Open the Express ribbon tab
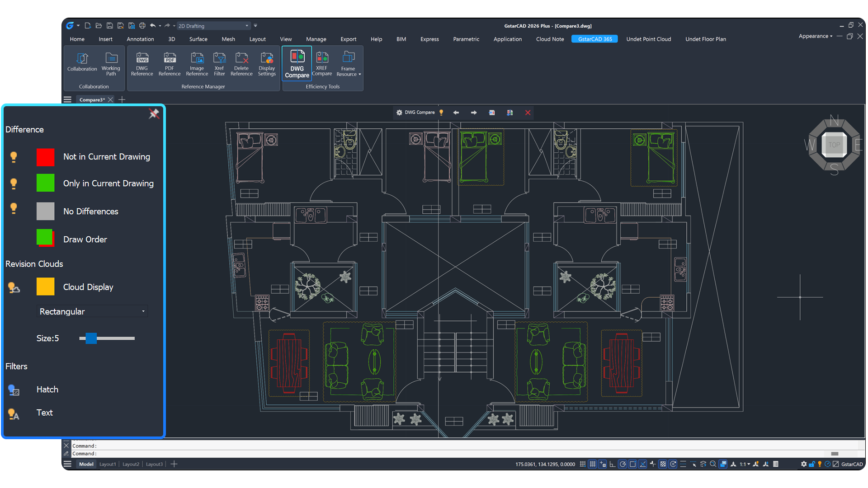Viewport: 868px width, 488px height. click(x=429, y=39)
